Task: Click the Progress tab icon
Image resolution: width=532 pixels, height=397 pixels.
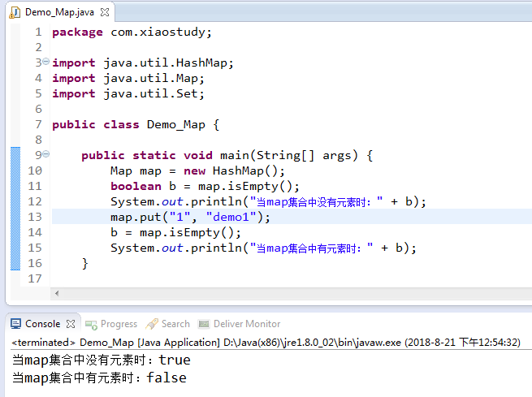Action: pos(91,325)
